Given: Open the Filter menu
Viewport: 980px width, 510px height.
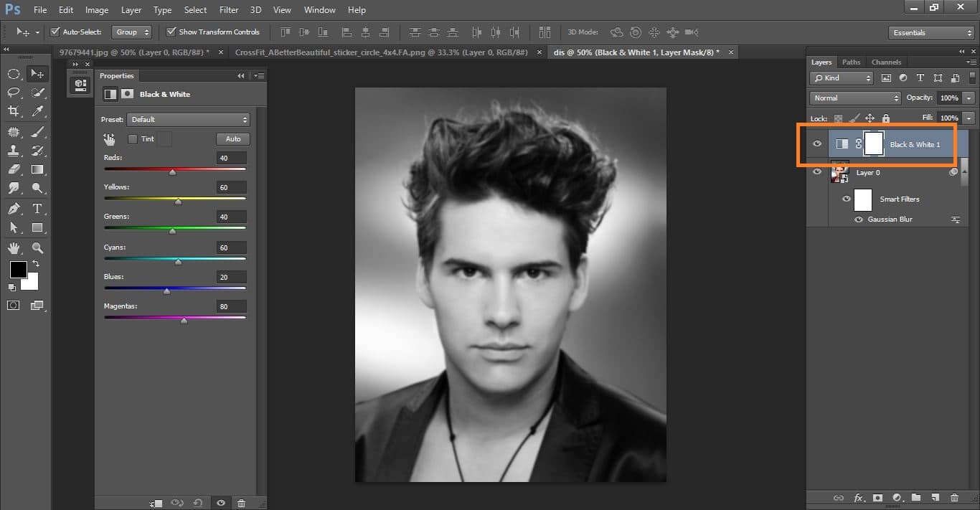Looking at the screenshot, I should pos(228,9).
